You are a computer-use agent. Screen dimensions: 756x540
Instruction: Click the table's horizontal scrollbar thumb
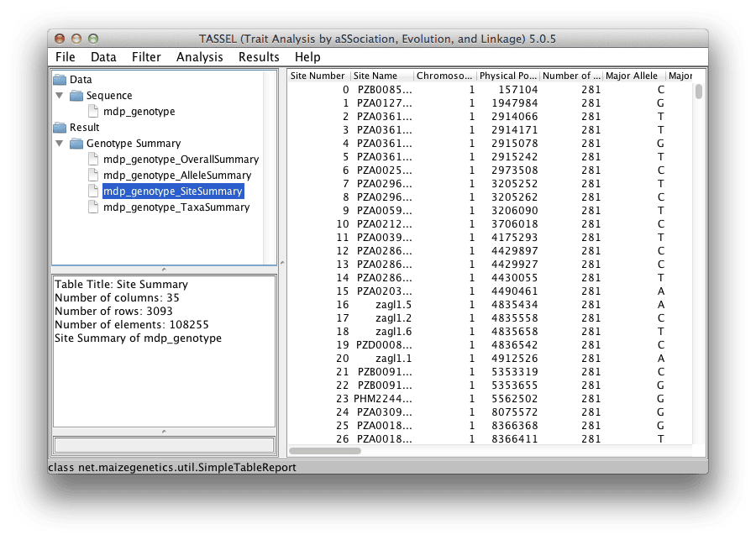pyautogui.click(x=324, y=451)
